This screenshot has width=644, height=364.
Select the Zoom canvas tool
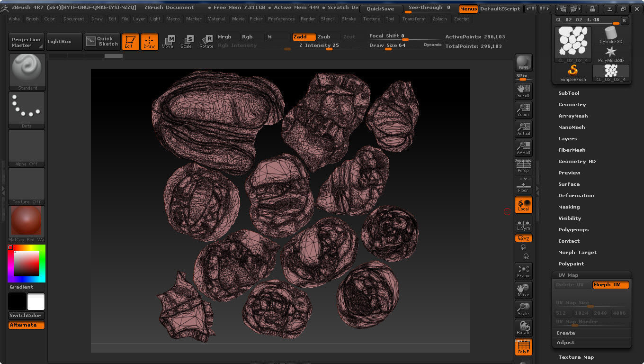tap(523, 109)
